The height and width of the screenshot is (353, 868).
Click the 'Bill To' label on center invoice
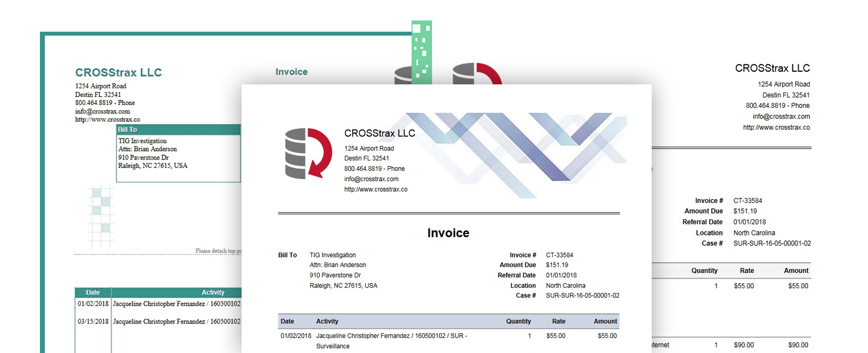tap(287, 255)
